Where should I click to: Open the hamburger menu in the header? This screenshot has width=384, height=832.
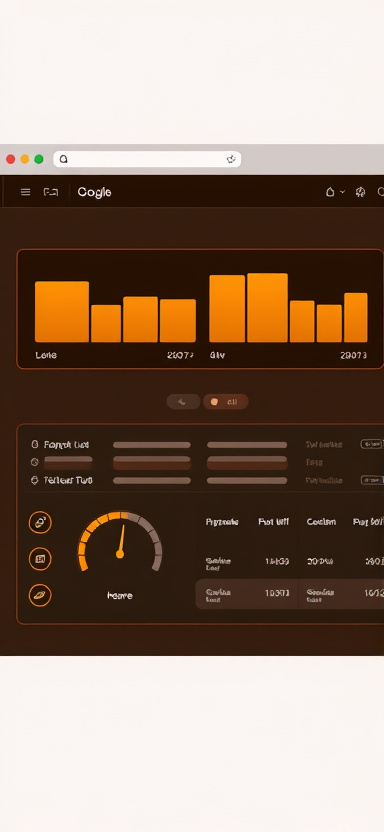pyautogui.click(x=25, y=192)
